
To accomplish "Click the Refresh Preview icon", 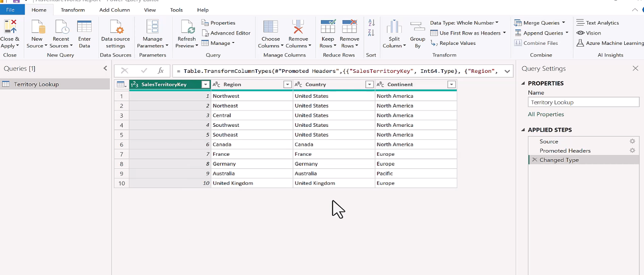I will (187, 28).
